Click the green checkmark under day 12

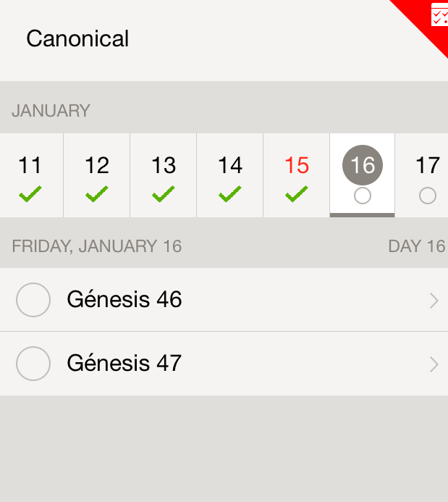tap(97, 194)
